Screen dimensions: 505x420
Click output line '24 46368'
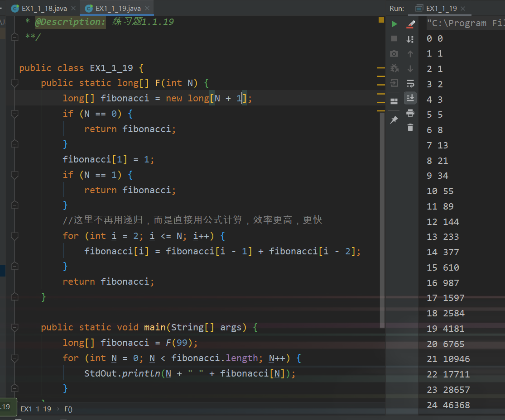pyautogui.click(x=448, y=405)
